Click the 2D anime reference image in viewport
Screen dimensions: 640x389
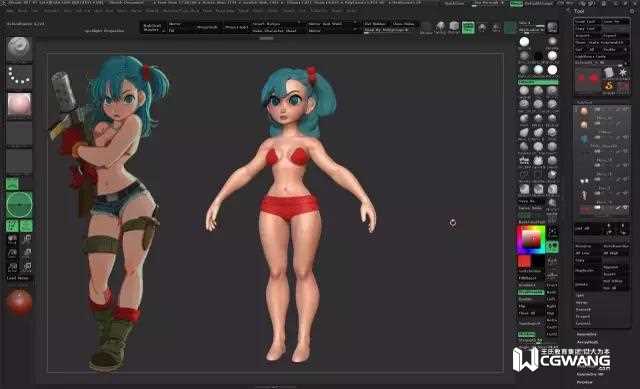tap(108, 212)
